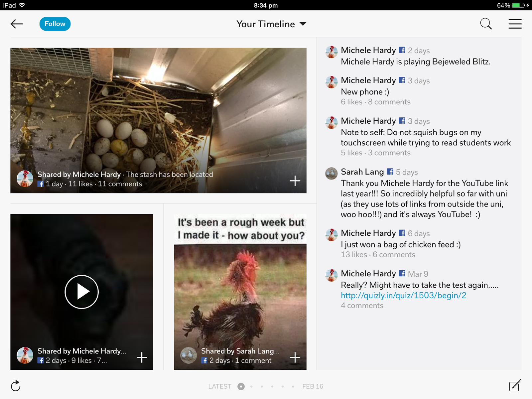View '5 likes · 3 comments' on bug post
532x399 pixels.
point(375,153)
